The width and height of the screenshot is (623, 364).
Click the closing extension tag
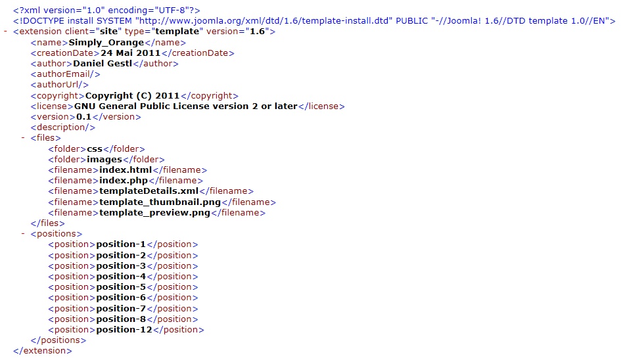[43, 351]
